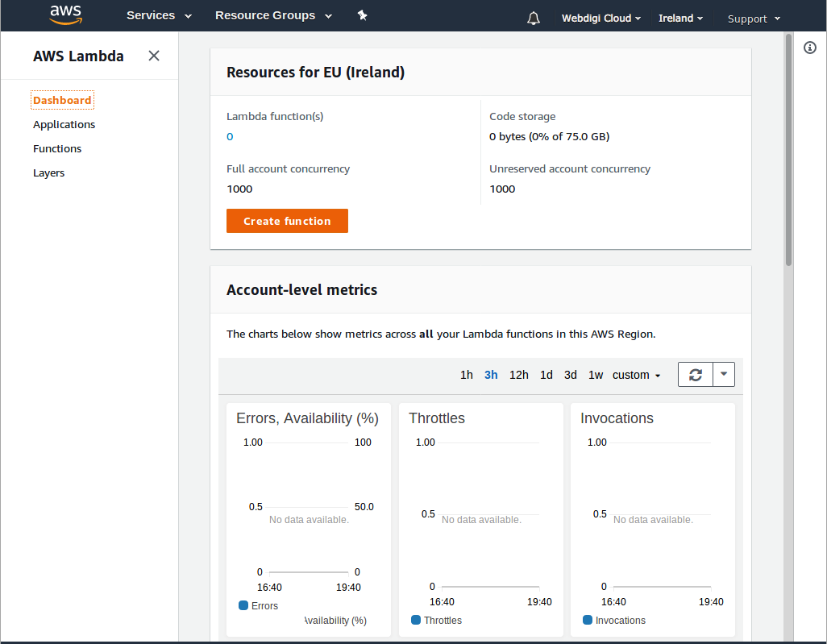The height and width of the screenshot is (644, 827).
Task: Toggle the Errors legend swatch
Action: [x=243, y=605]
